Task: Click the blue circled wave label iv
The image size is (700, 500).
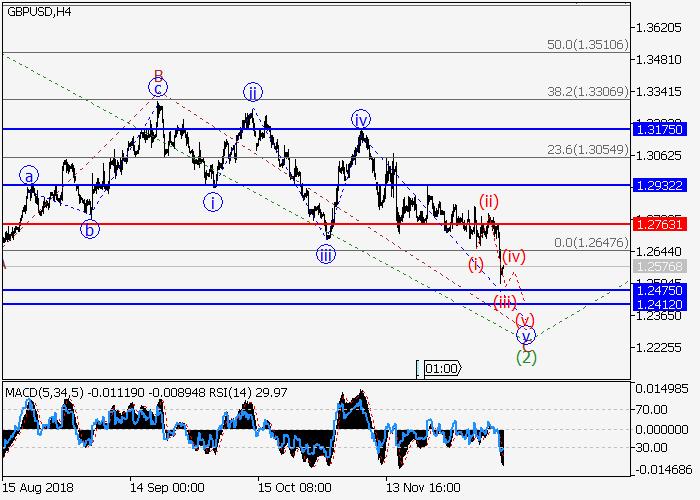Action: (360, 119)
